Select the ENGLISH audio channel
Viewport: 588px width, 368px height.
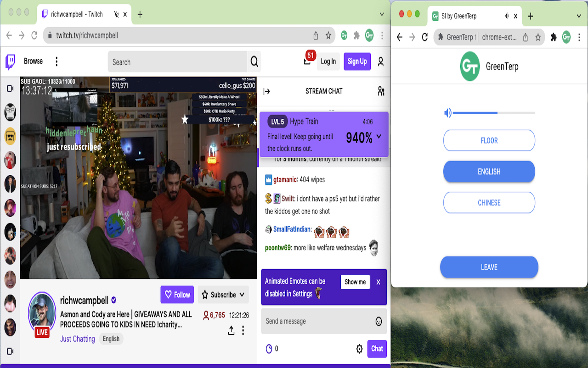(489, 172)
